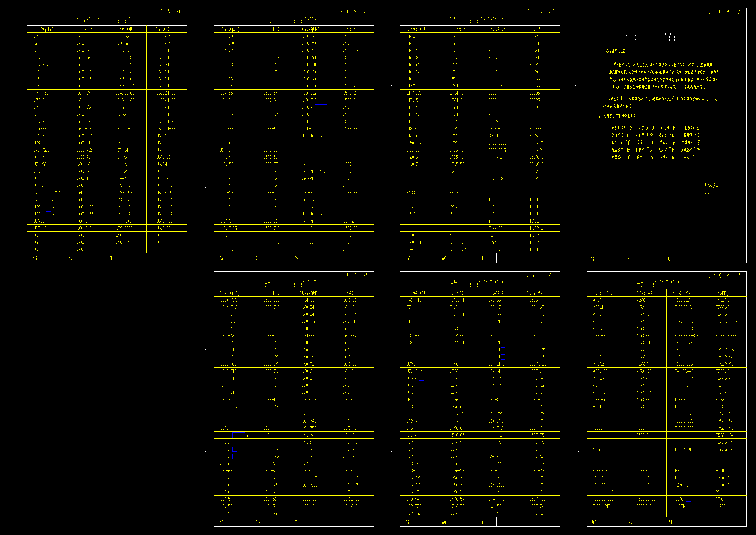Click table cell '1708B'
Screen dimensions: 756x535
click(x=225, y=385)
